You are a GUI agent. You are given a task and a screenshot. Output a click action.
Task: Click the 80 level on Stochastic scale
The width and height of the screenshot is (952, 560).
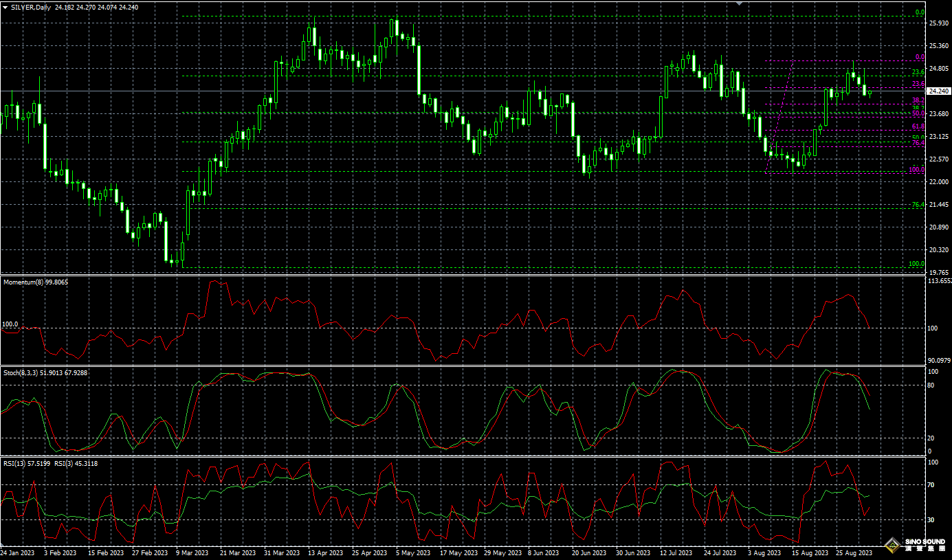[x=932, y=385]
